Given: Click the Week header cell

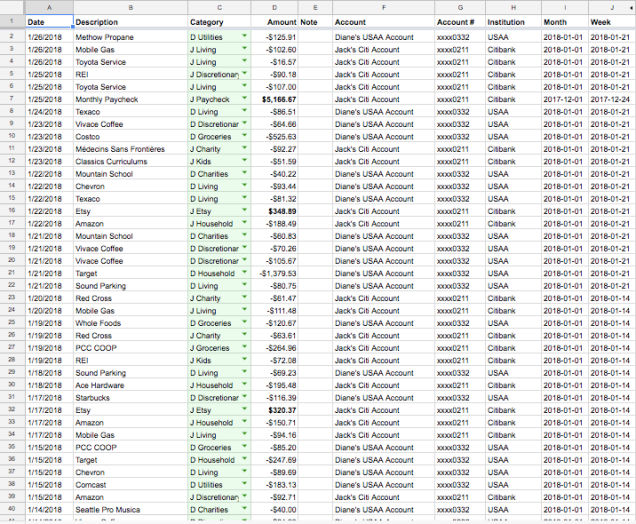Looking at the screenshot, I should 612,22.
